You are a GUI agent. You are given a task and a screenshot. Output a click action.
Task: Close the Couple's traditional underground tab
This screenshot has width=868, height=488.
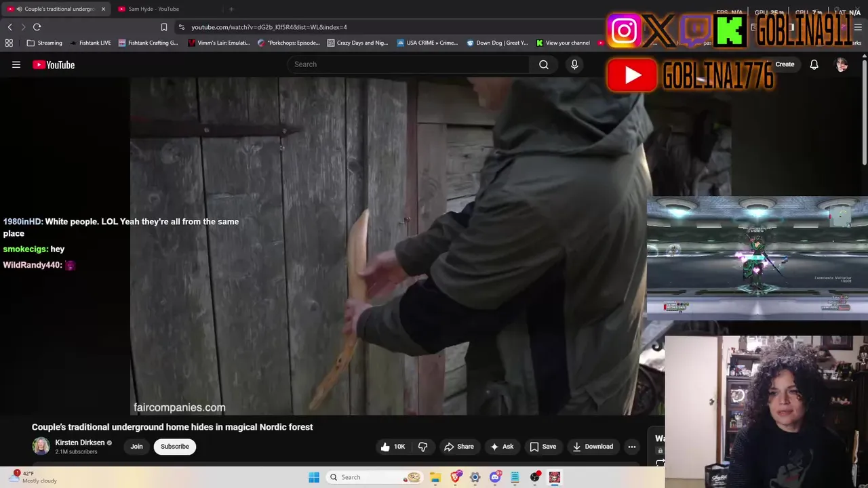click(x=103, y=9)
